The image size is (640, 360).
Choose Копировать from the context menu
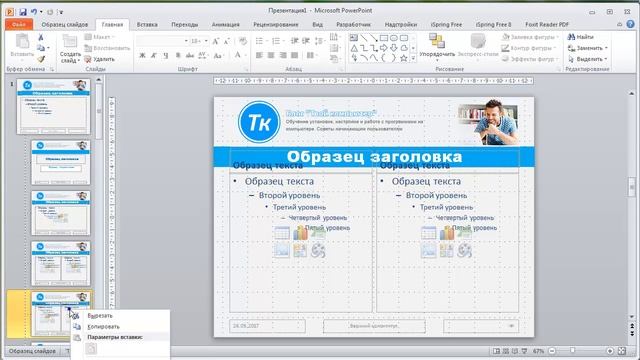tap(120, 327)
